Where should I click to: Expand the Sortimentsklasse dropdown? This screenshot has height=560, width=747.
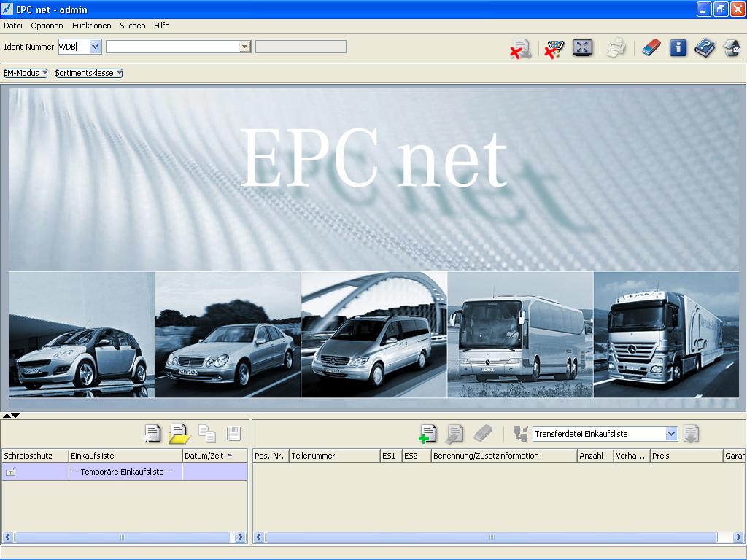tap(88, 73)
